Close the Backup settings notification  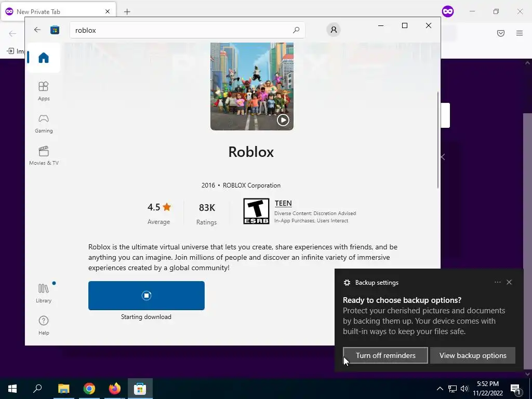[509, 282]
